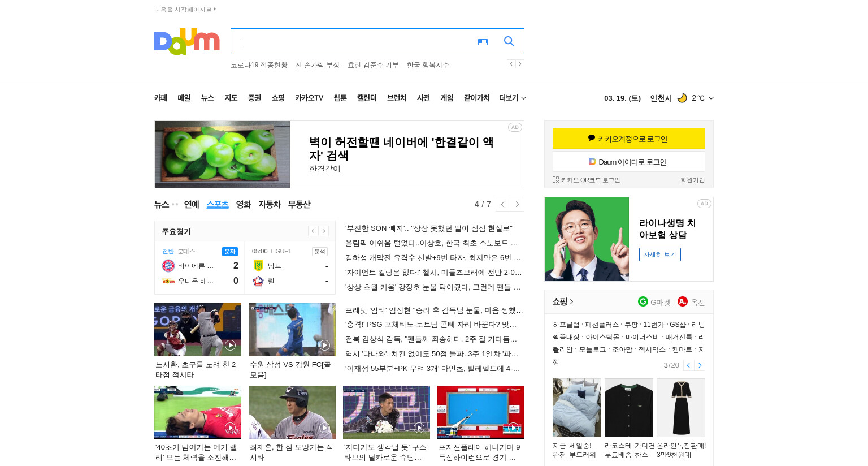Screen dimensions: 868x466
Task: Read headline '부진한 SON 빼자'
Action: click(x=429, y=228)
